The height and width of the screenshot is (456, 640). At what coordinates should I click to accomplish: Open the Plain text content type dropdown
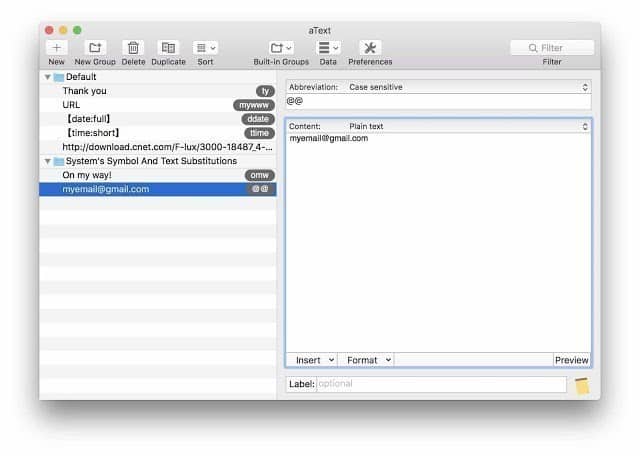click(468, 127)
